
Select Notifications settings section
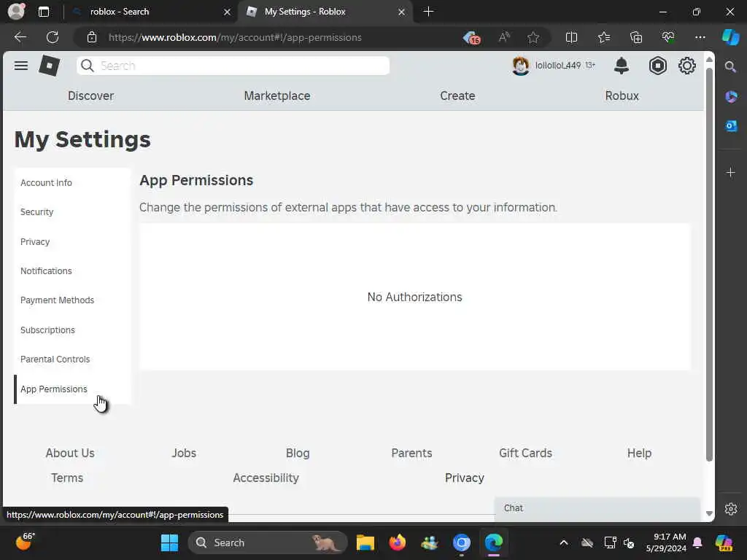(72, 271)
